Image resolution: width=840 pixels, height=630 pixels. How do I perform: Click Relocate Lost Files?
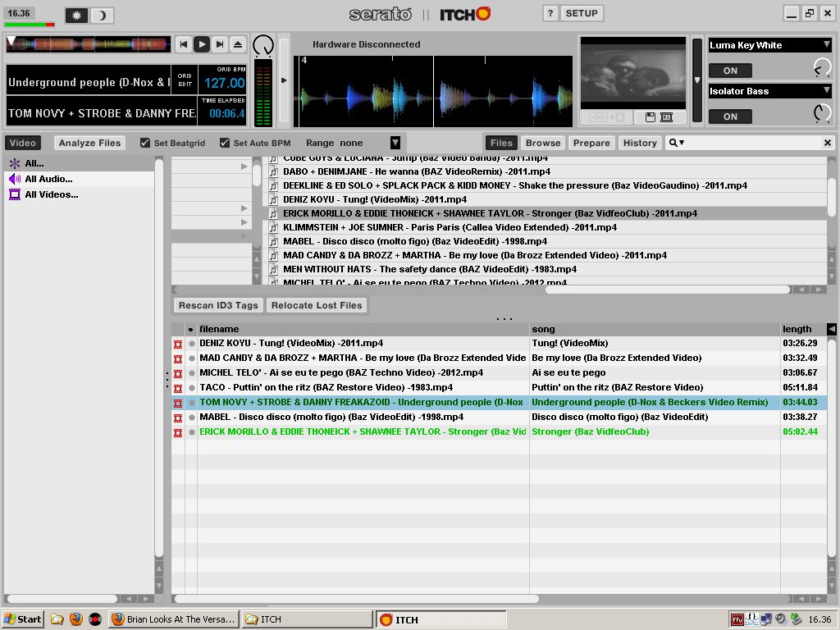click(x=317, y=305)
